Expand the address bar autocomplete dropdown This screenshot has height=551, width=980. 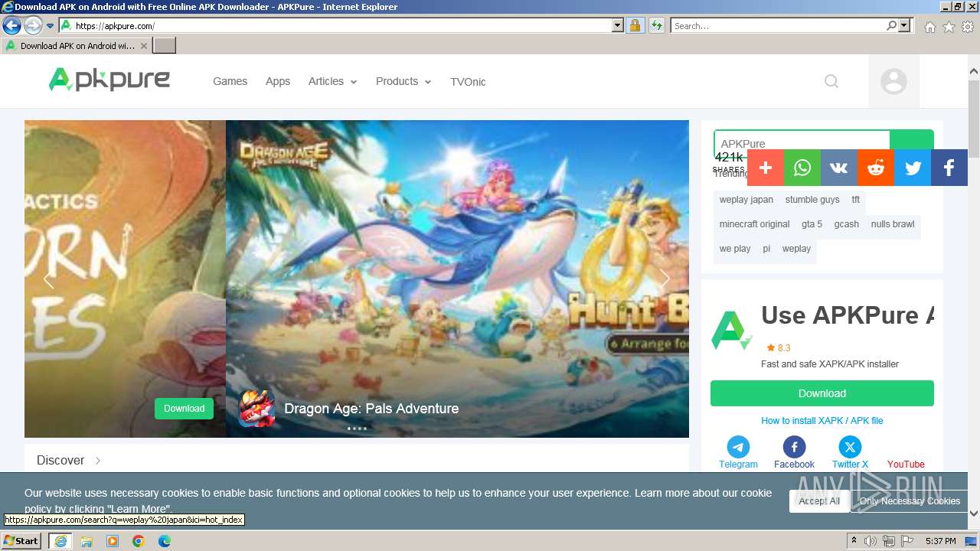[x=618, y=26]
